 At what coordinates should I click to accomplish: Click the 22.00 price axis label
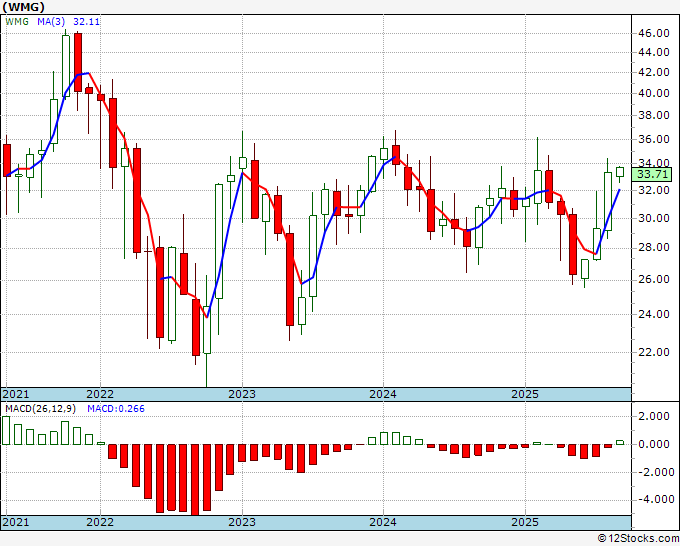pos(654,352)
